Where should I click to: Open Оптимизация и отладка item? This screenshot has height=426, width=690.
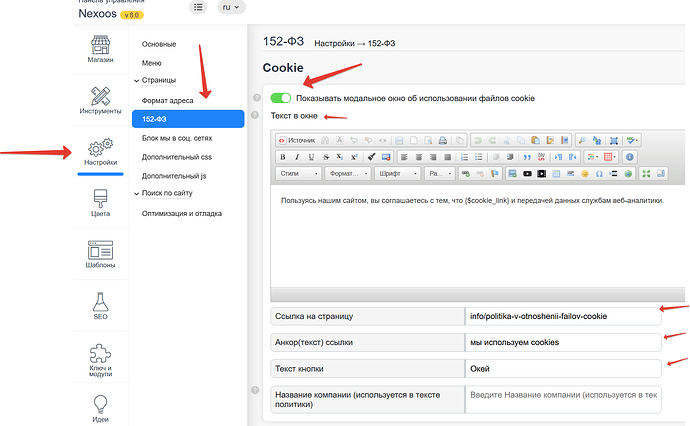182,213
